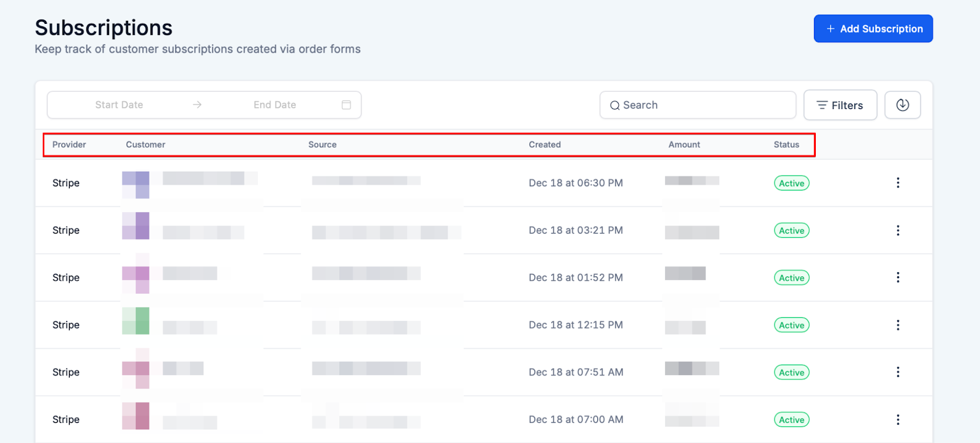Click the Status column header
This screenshot has height=443, width=980.
pos(786,145)
